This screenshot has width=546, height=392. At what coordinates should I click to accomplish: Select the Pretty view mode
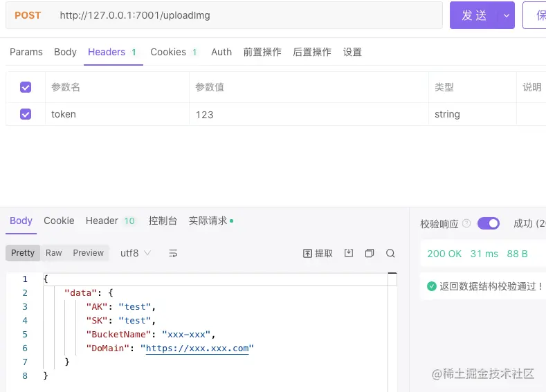pos(23,253)
